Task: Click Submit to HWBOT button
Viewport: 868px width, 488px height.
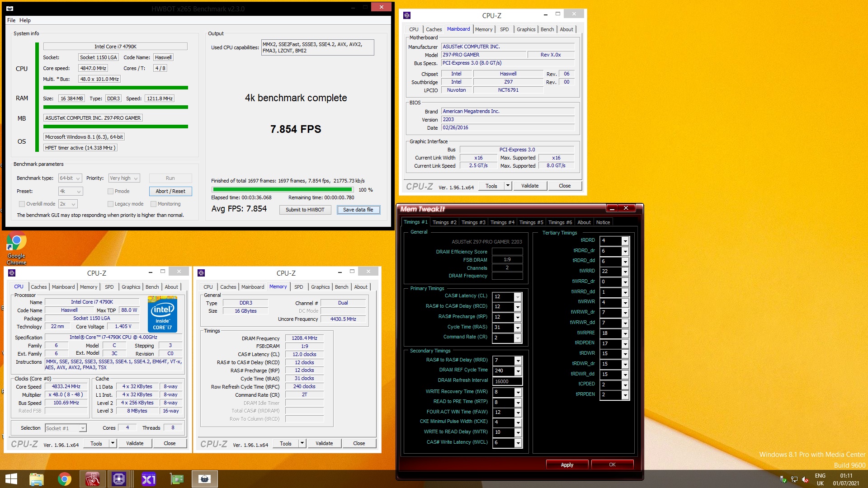Action: point(305,210)
